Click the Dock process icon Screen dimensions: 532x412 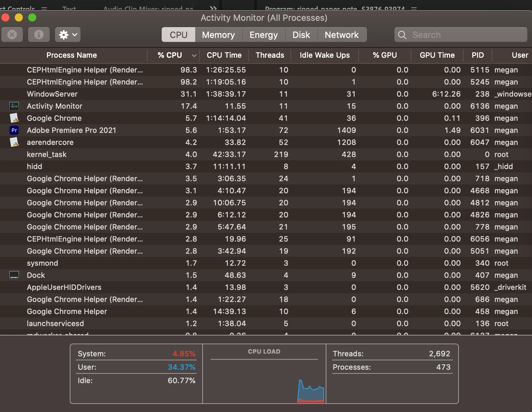click(x=14, y=275)
